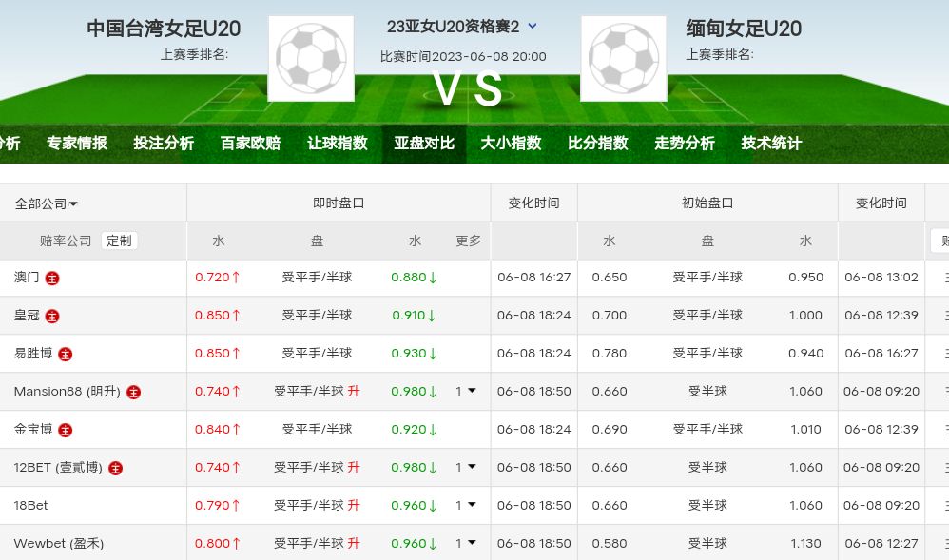Click the red 主 icon beside 皇冠

[52, 316]
